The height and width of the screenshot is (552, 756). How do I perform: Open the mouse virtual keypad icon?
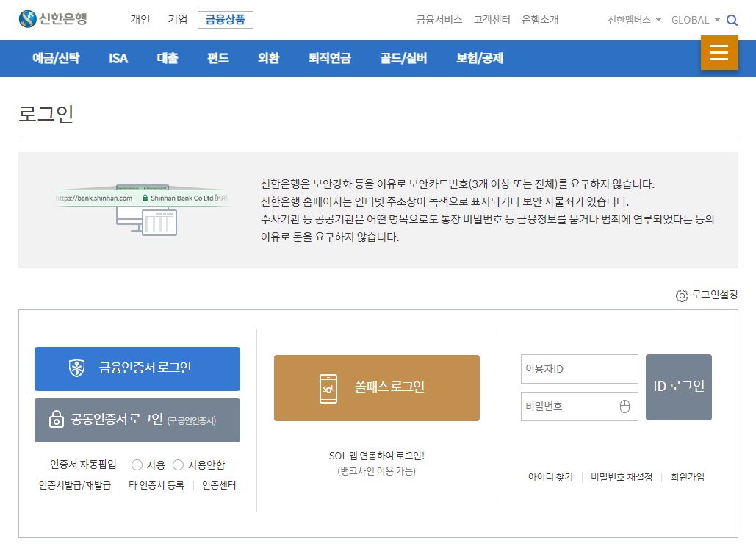click(624, 406)
